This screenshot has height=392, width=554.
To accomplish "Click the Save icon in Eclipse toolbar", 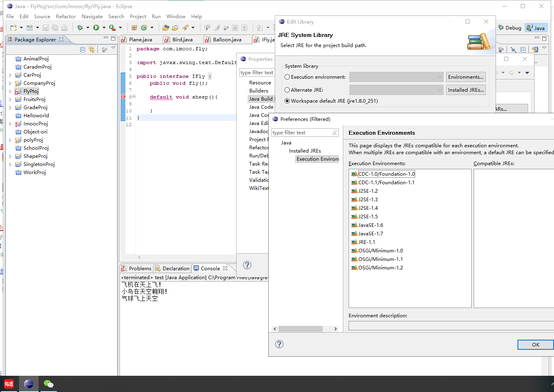I will tap(45, 28).
